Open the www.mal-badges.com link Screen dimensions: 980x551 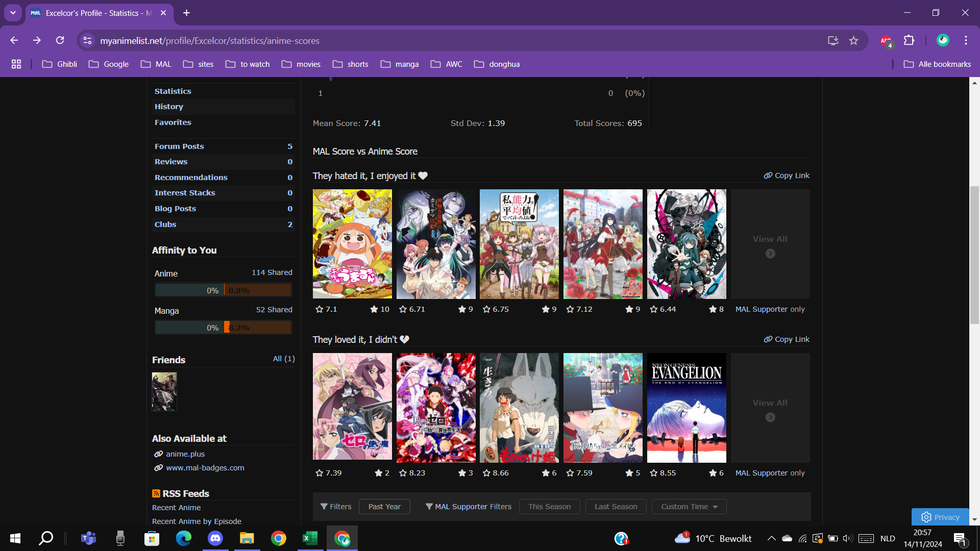(x=205, y=467)
